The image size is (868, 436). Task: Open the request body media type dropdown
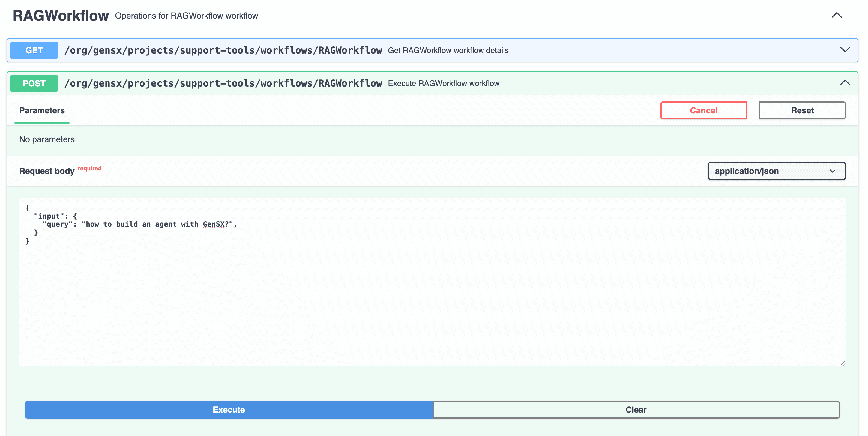pos(776,171)
